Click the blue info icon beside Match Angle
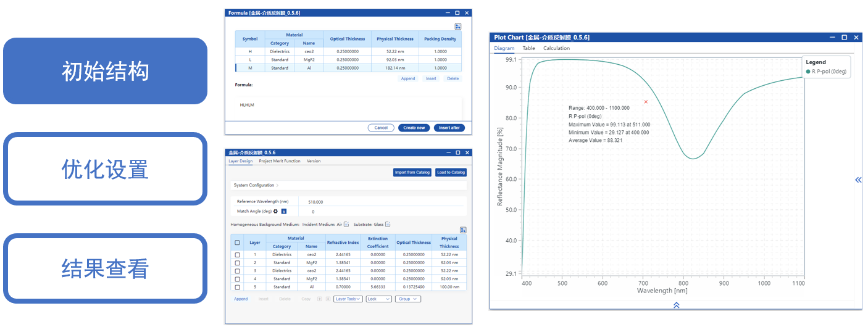868x332 pixels. (x=284, y=211)
